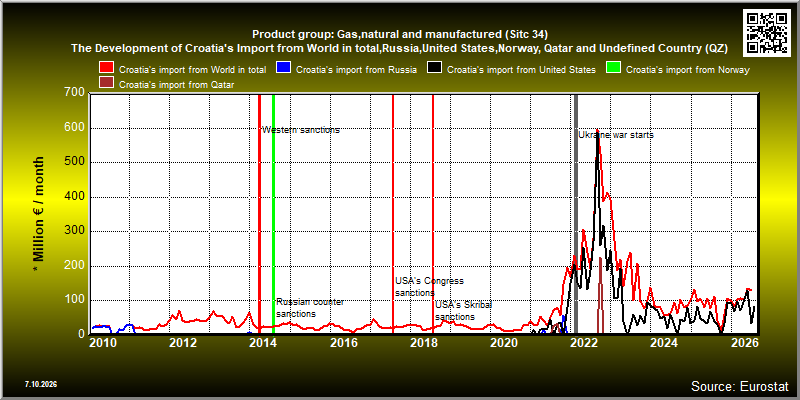This screenshot has width=800, height=400.
Task: Click the 'Western sanctions' annotation
Action: tap(301, 130)
